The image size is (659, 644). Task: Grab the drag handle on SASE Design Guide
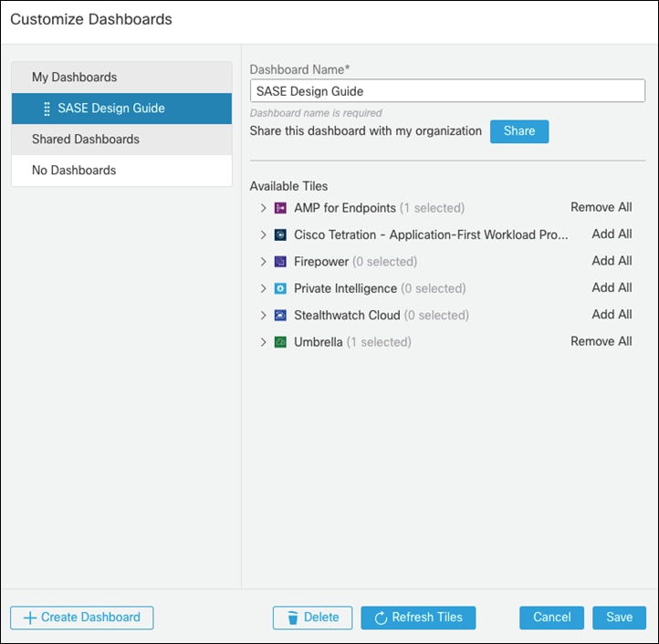pyautogui.click(x=47, y=109)
